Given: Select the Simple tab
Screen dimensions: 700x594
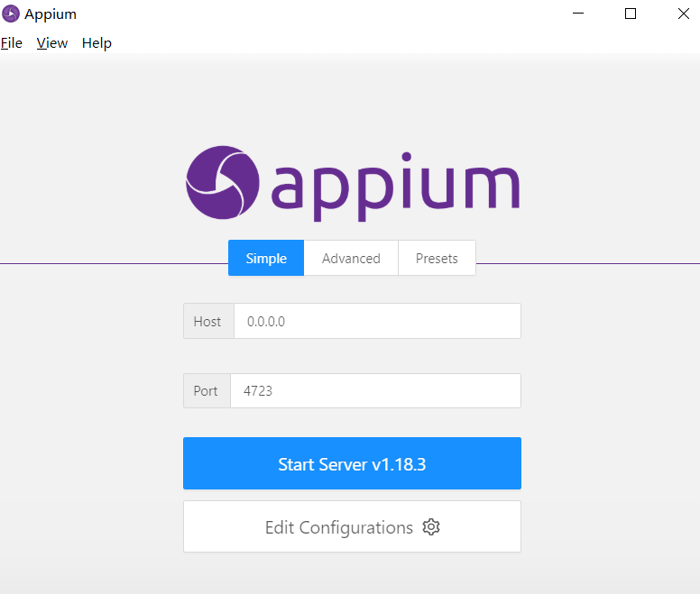Looking at the screenshot, I should tap(266, 258).
